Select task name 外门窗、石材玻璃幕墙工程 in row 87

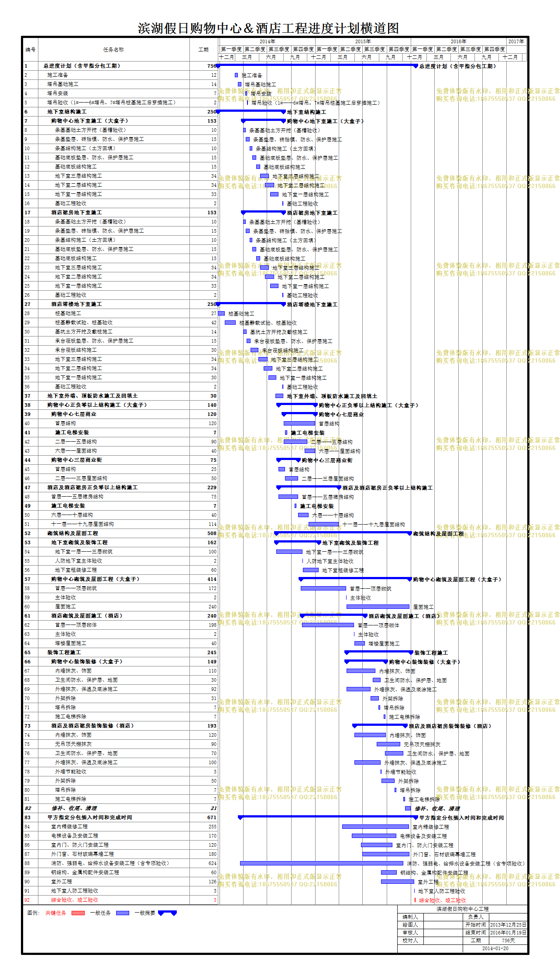pos(82,854)
